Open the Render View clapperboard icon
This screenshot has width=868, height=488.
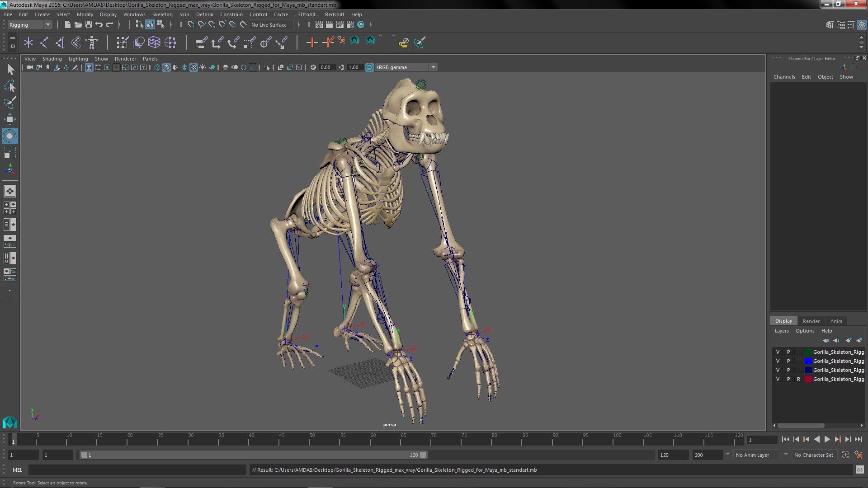click(x=319, y=24)
